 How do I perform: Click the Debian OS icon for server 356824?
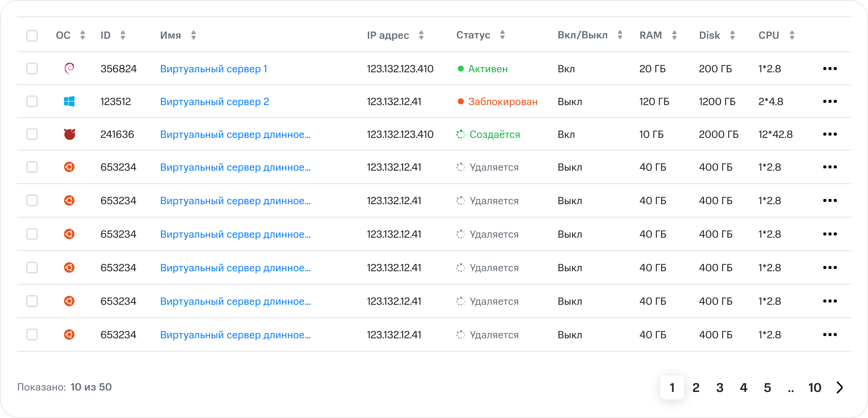[69, 69]
